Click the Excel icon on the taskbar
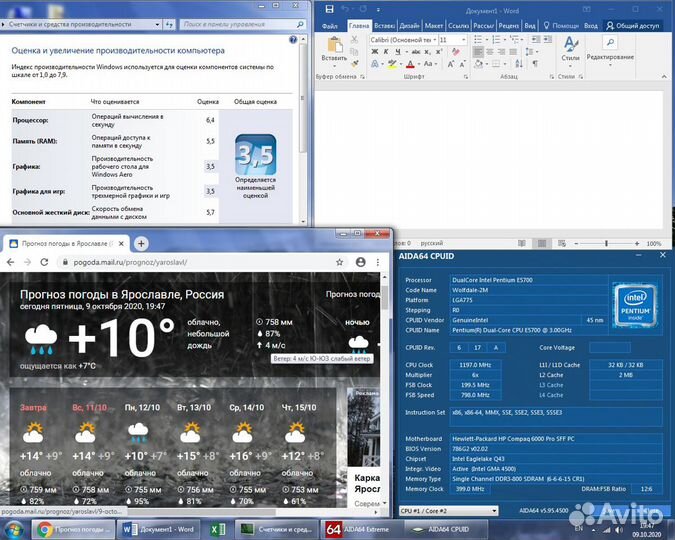The width and height of the screenshot is (675, 540). 218,529
